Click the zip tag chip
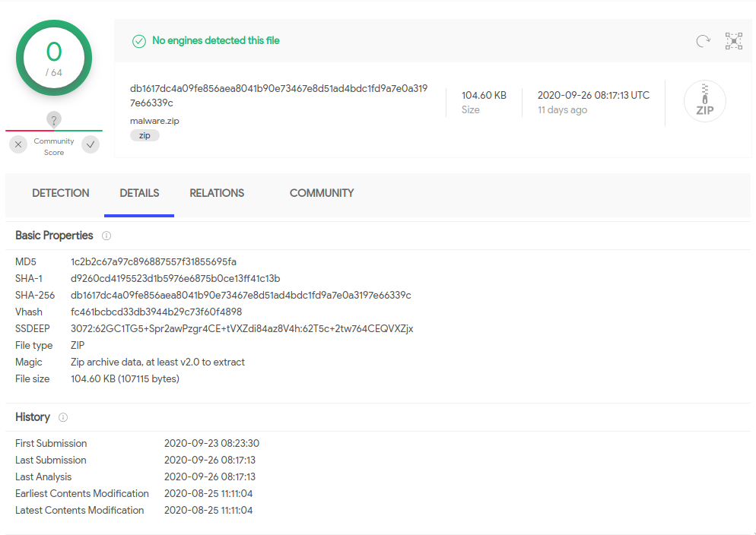This screenshot has height=535, width=756. (x=145, y=135)
